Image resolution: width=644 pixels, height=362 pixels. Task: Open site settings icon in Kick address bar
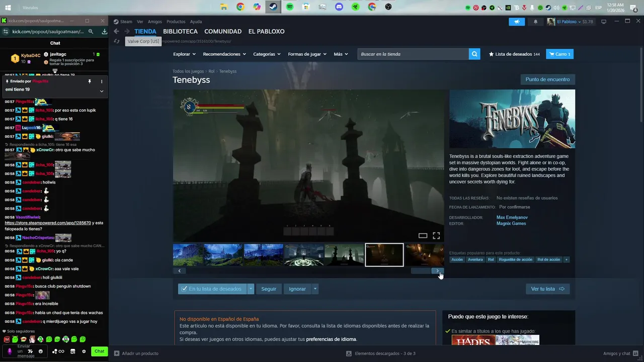[6, 31]
